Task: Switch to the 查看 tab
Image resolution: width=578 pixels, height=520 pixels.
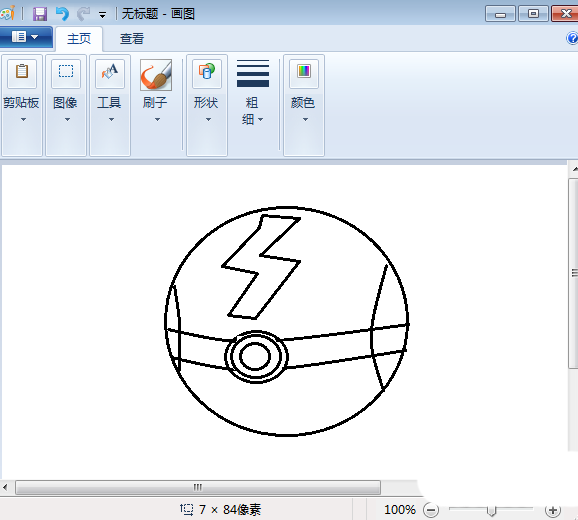Action: [x=132, y=39]
